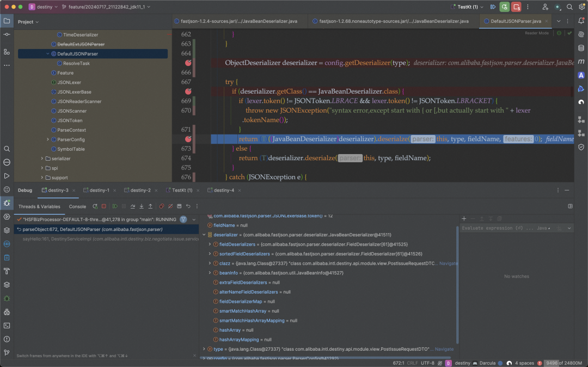
Task: Expand the ParserConfig tree node
Action: point(47,139)
